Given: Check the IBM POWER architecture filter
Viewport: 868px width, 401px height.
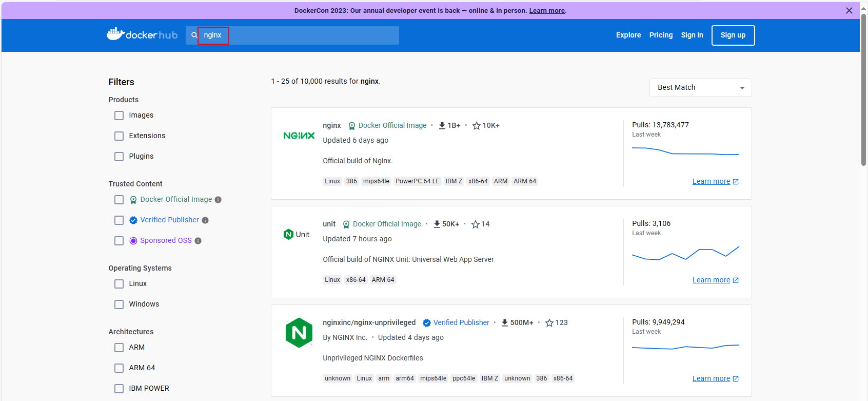Looking at the screenshot, I should pos(119,389).
